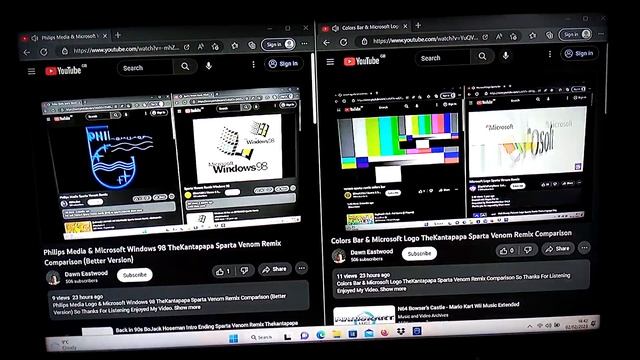The image size is (640, 360).
Task: Mute the Colors Bar tab audio
Action: (336, 28)
